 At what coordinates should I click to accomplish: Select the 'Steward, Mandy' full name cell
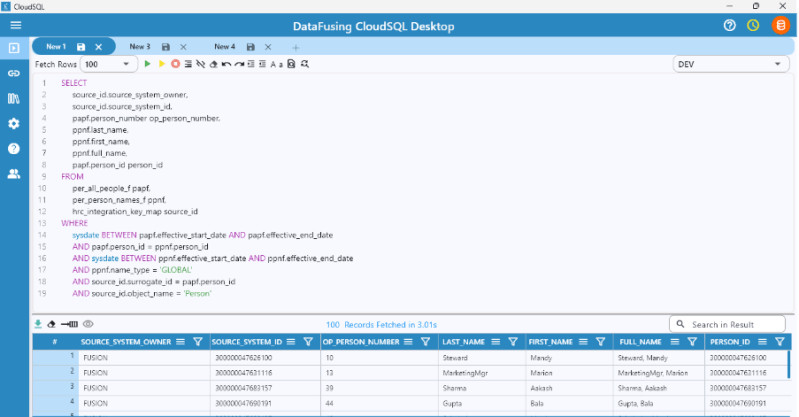[659, 358]
